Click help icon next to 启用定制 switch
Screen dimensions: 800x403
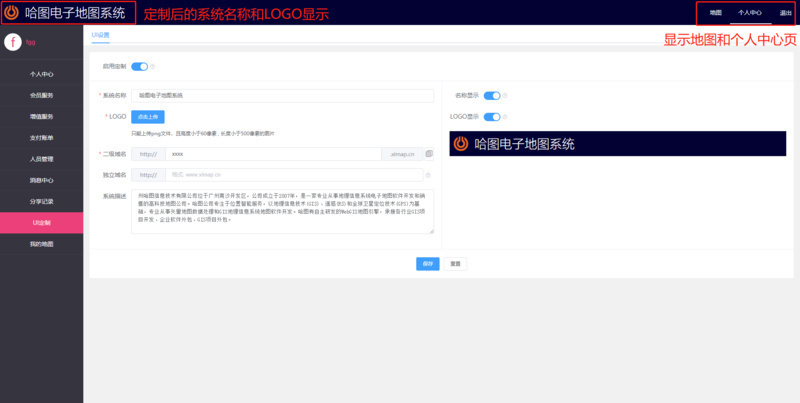pos(153,66)
